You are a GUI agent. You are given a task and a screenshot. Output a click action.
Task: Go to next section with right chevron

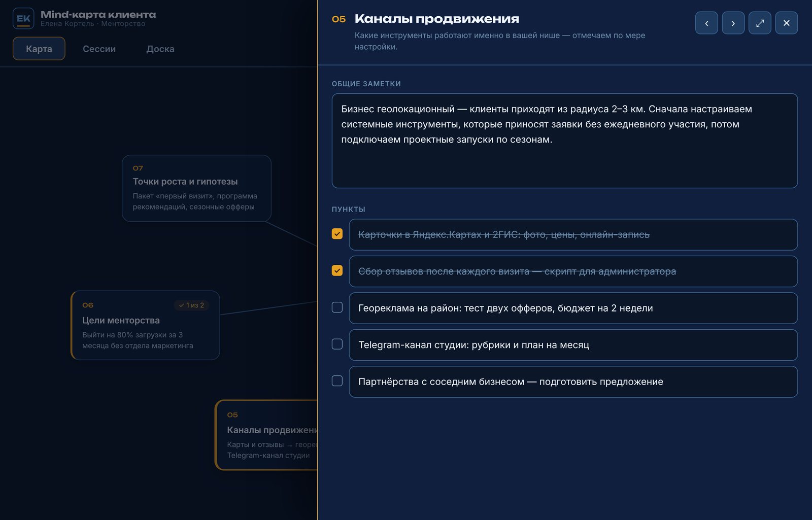pyautogui.click(x=733, y=23)
